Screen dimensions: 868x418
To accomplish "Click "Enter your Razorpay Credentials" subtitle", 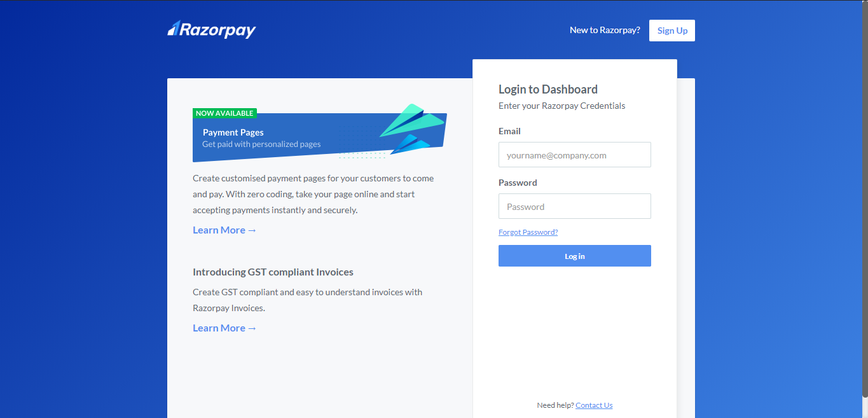I will (x=562, y=106).
